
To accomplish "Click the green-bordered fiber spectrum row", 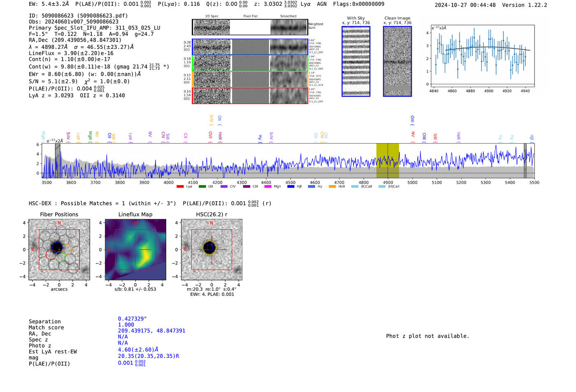I will (x=250, y=63).
